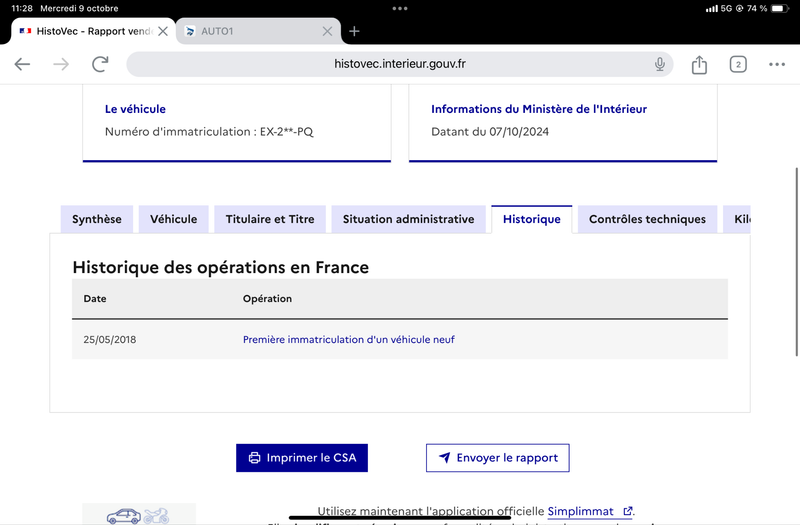Click the Imprimer le CSA button

tap(302, 458)
